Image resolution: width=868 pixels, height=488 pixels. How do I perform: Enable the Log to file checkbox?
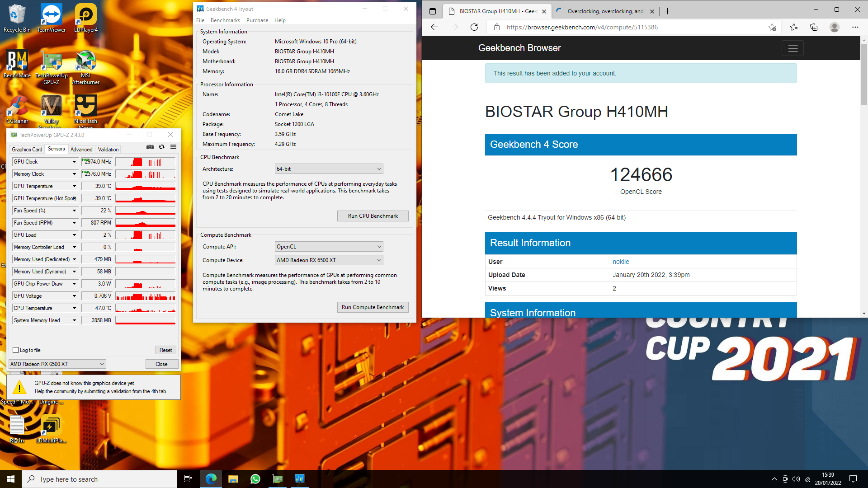16,350
